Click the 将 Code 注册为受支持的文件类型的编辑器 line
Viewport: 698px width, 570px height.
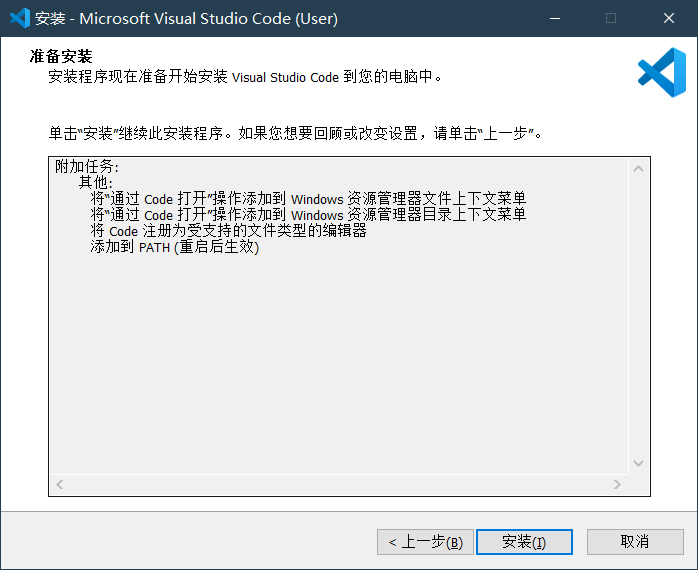pyautogui.click(x=228, y=231)
